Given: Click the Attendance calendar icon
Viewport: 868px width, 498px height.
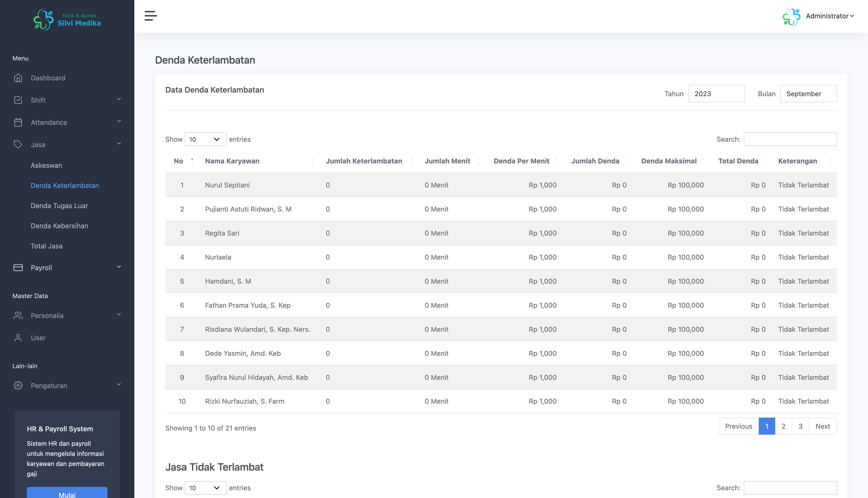Looking at the screenshot, I should (x=18, y=123).
